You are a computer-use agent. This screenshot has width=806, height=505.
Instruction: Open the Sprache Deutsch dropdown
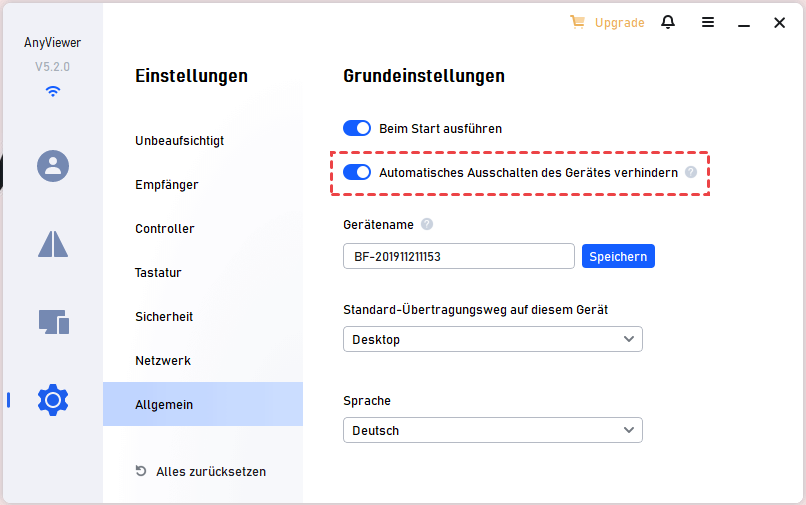492,430
